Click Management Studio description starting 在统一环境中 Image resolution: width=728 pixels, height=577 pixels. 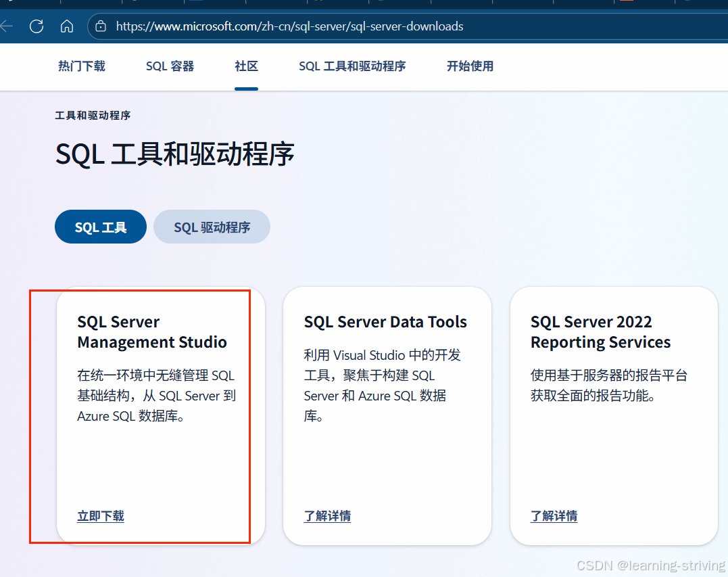[x=156, y=395]
